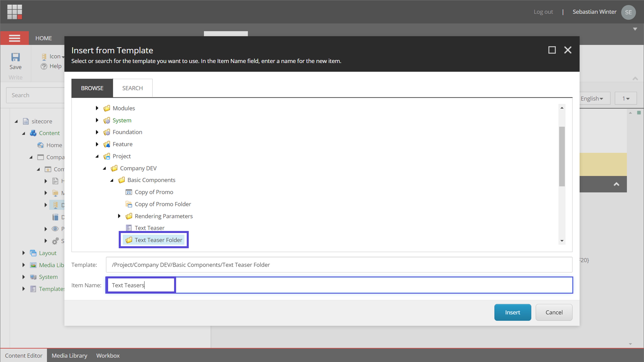
Task: Click the Help icon
Action: point(44,66)
